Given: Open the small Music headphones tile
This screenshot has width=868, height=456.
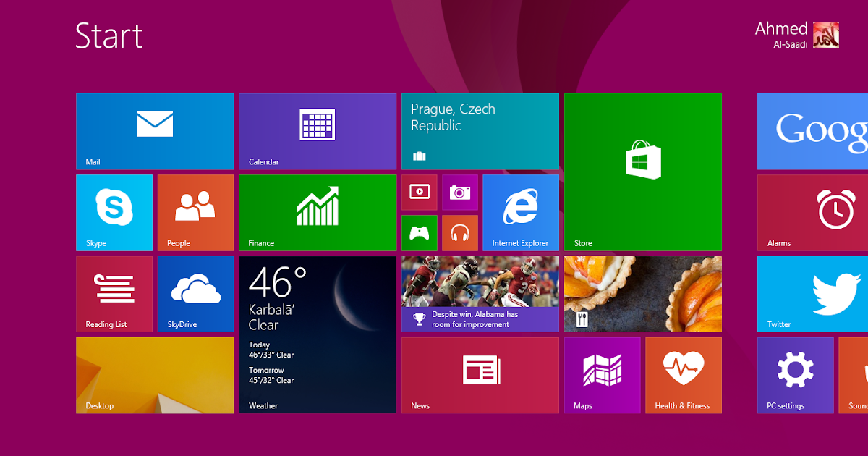Looking at the screenshot, I should click(460, 233).
